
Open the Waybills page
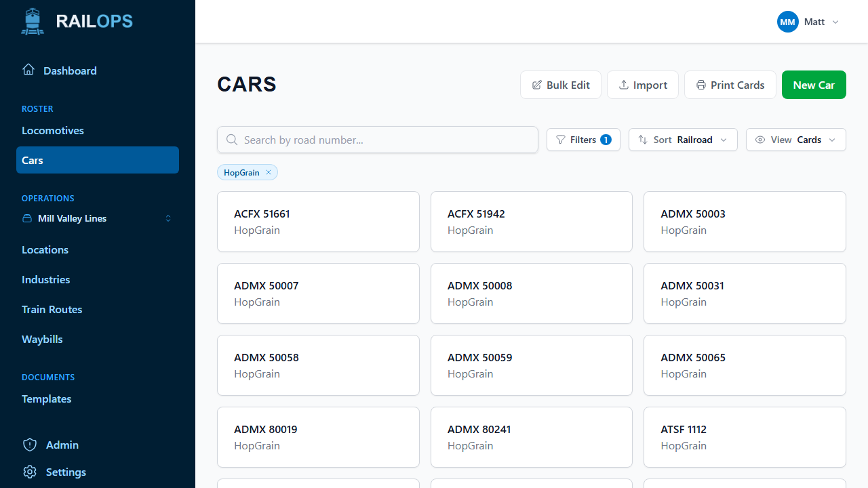click(42, 339)
